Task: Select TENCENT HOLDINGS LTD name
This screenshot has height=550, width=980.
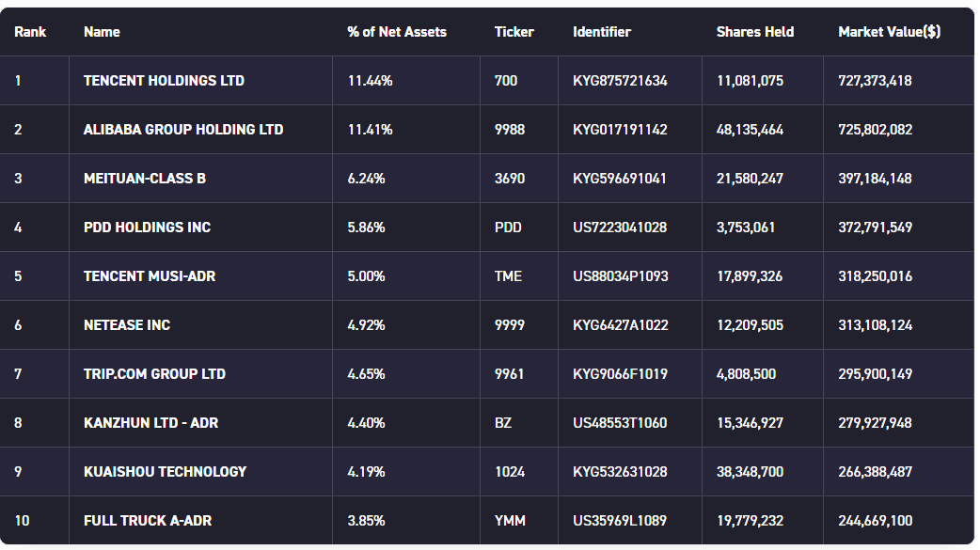Action: 164,81
